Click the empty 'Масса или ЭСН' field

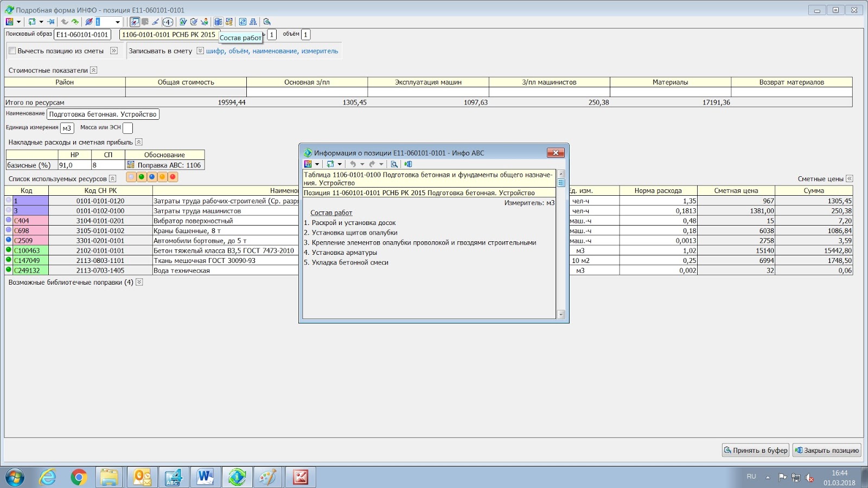pos(127,128)
